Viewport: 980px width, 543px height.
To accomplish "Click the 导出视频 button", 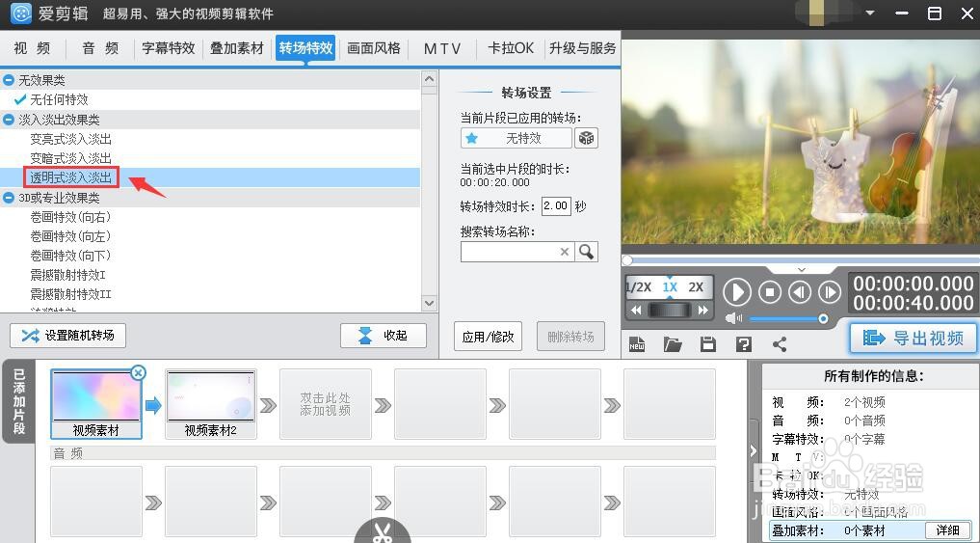I will point(914,338).
